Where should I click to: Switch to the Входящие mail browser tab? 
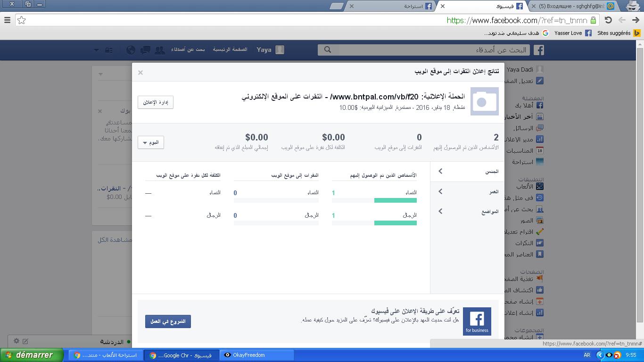[x=574, y=6]
